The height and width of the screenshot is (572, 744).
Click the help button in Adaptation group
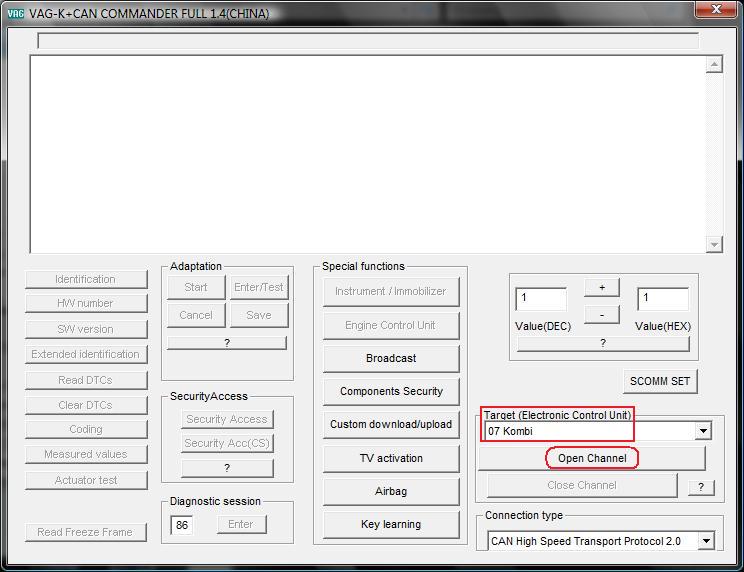[x=227, y=343]
